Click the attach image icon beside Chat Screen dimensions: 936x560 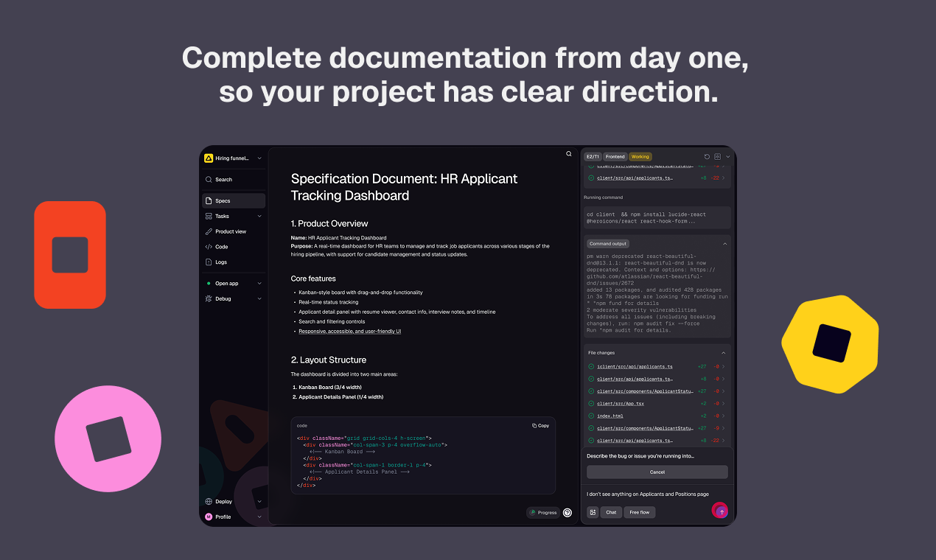point(593,512)
